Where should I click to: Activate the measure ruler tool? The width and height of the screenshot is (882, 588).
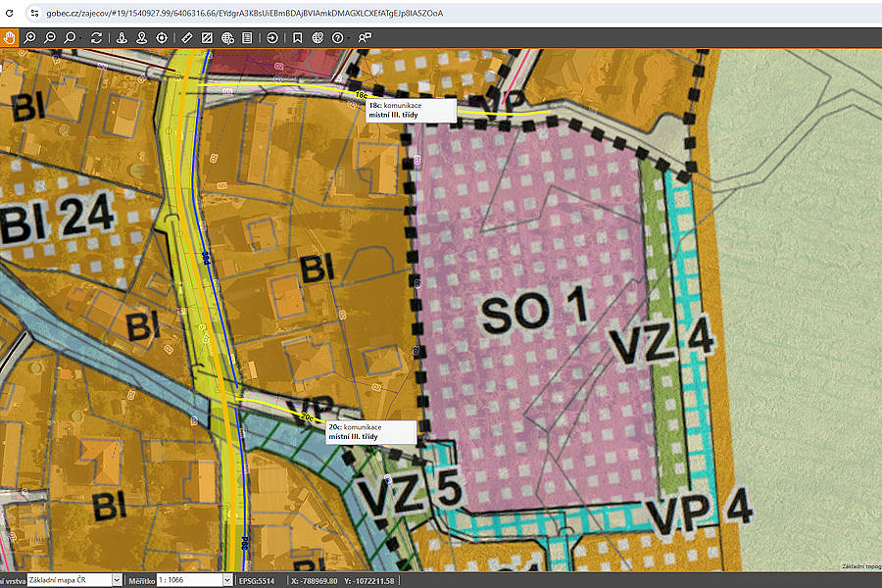pyautogui.click(x=187, y=37)
